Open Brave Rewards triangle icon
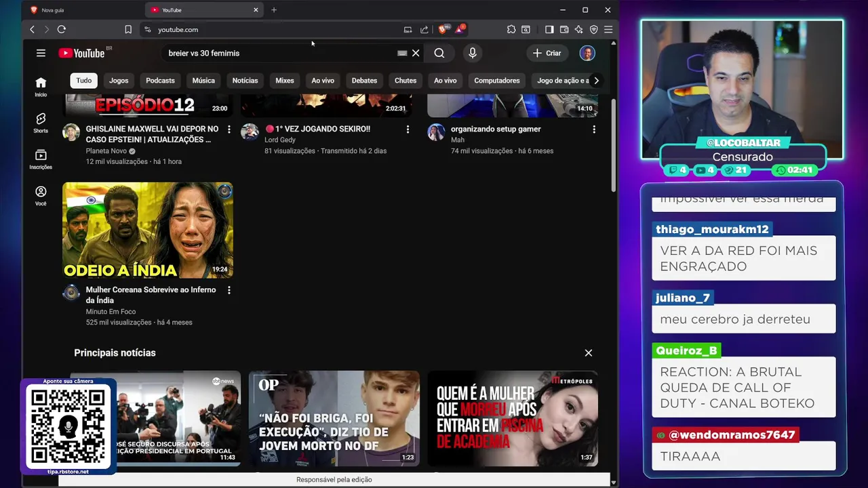This screenshot has height=488, width=868. [460, 29]
